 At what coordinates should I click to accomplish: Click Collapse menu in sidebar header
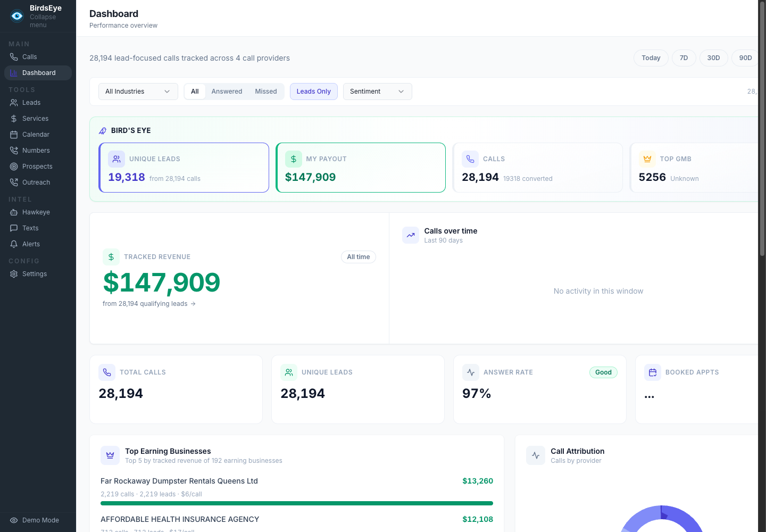43,21
